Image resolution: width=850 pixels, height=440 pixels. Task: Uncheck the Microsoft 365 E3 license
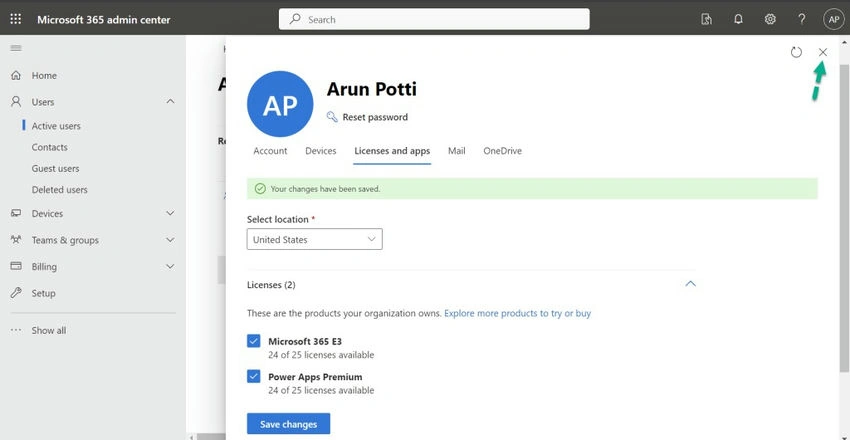[x=254, y=341]
